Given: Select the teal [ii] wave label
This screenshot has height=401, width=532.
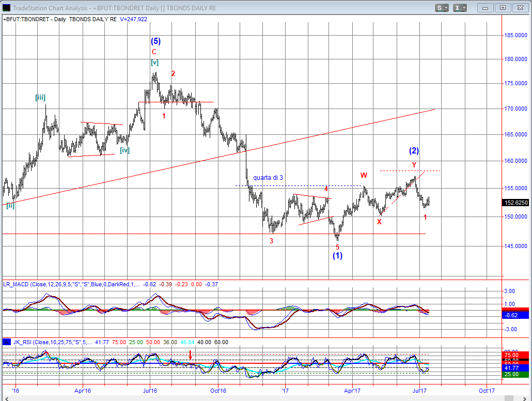Looking at the screenshot, I should point(10,205).
